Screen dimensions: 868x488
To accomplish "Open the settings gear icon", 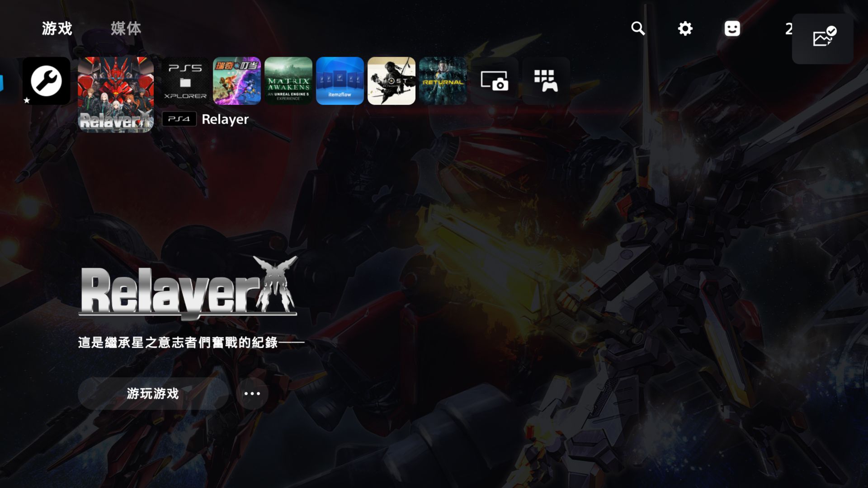I will click(685, 28).
